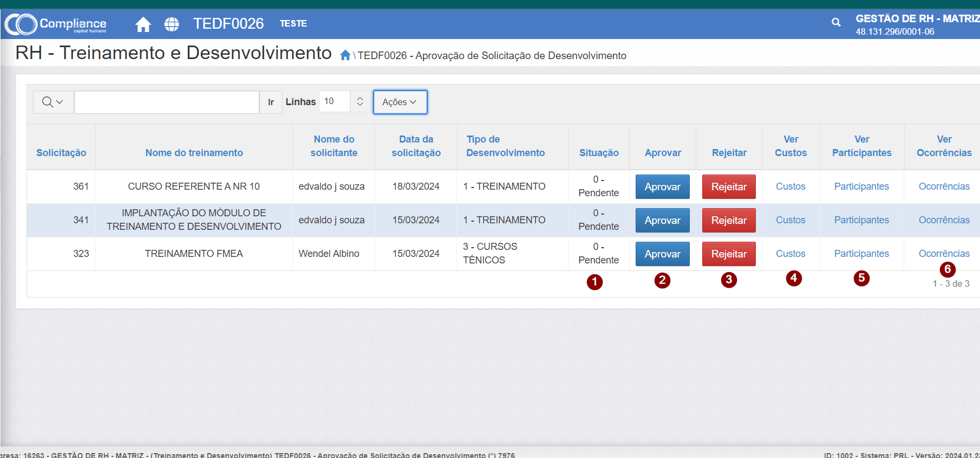Open Ocorrências for request 323
The width and height of the screenshot is (980, 458).
(944, 254)
